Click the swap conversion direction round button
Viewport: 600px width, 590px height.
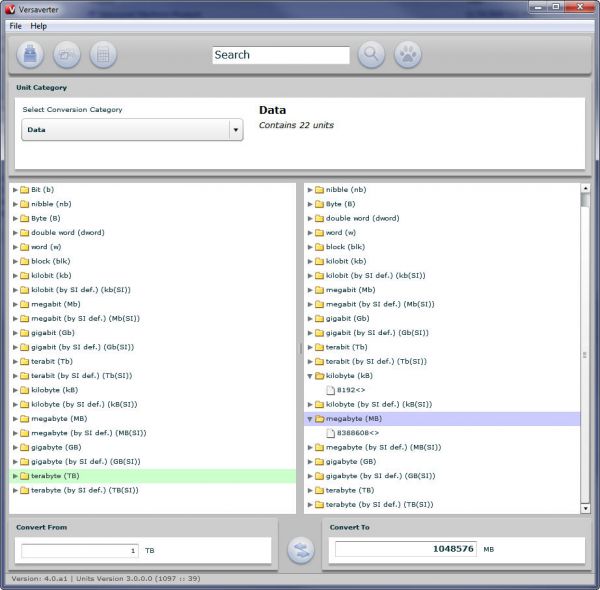(301, 550)
